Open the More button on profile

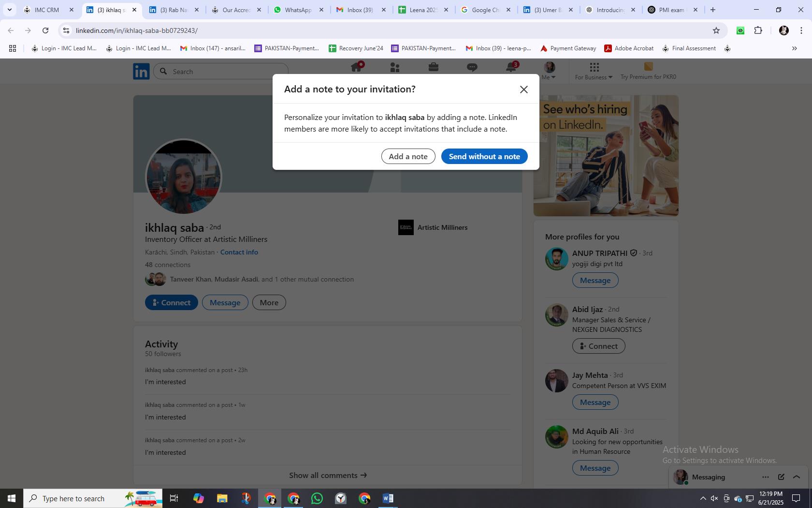[x=269, y=302]
